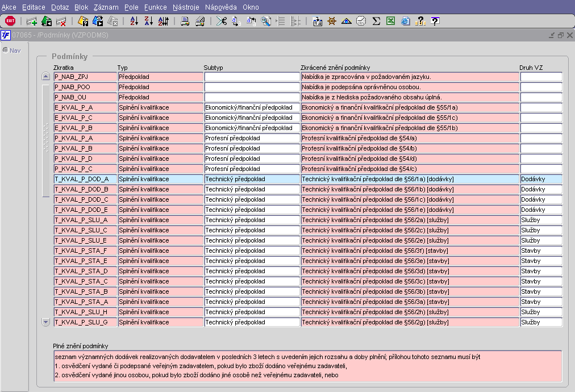Click the magnifying glass search icon
The width and height of the screenshot is (575, 392).
(x=266, y=21)
